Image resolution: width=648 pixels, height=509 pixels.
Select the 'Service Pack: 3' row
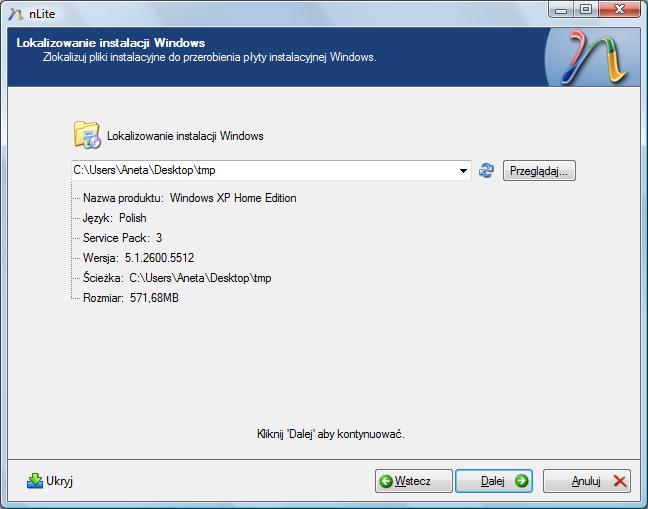[122, 238]
